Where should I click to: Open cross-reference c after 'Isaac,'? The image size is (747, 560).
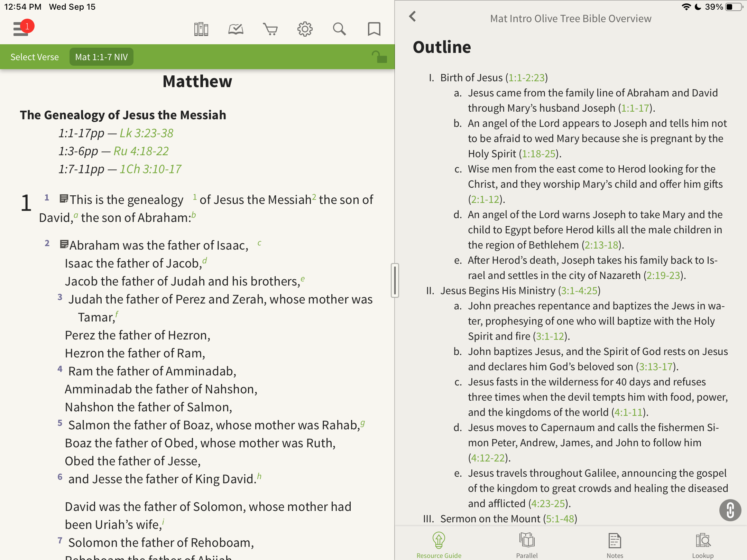coord(259,243)
